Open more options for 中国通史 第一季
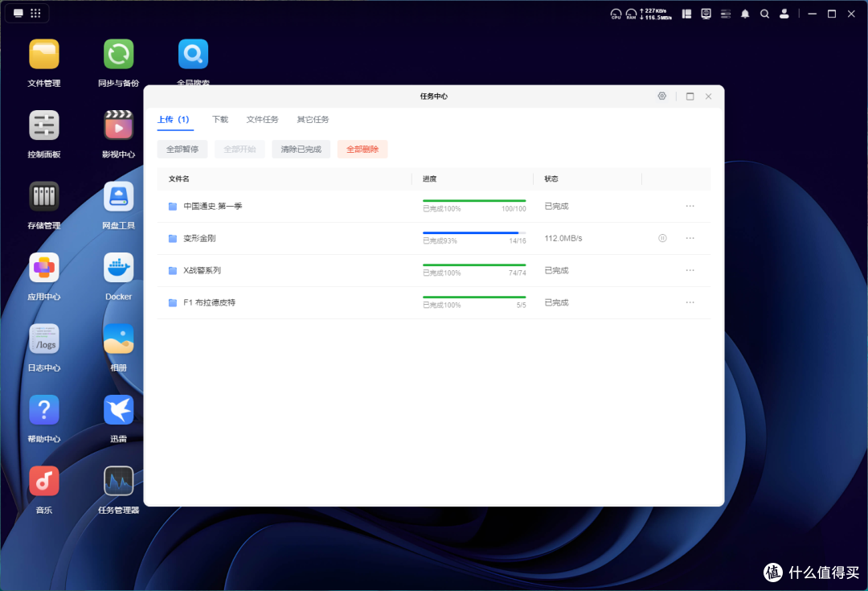Viewport: 868px width, 591px height. coord(690,206)
